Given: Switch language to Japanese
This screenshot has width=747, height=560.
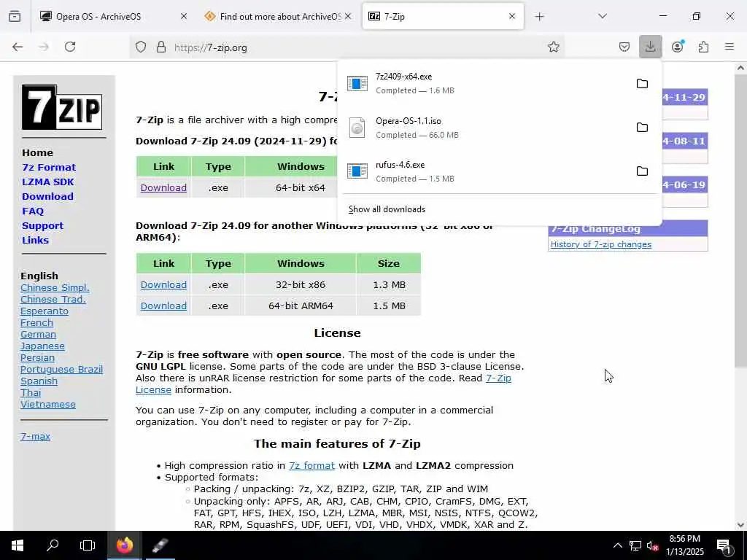Looking at the screenshot, I should (42, 346).
